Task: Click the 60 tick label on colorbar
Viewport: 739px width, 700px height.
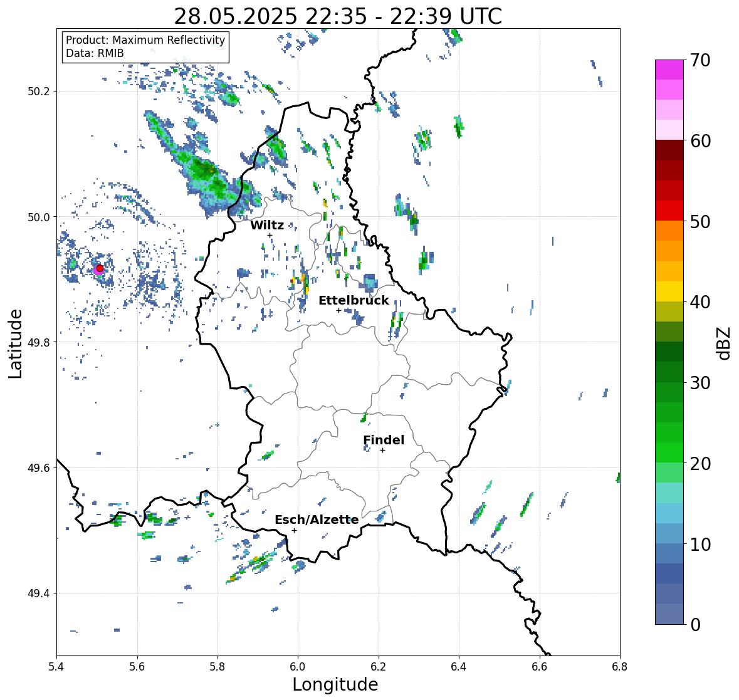Action: click(x=700, y=141)
